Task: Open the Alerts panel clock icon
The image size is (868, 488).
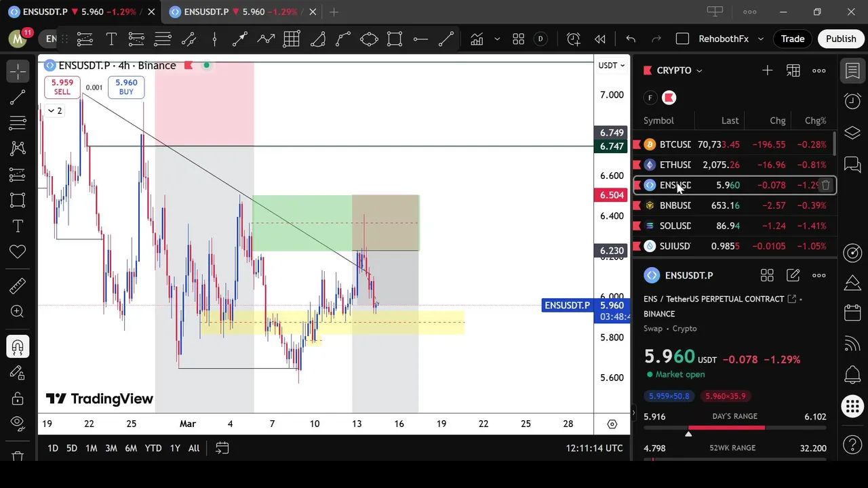Action: click(x=852, y=102)
